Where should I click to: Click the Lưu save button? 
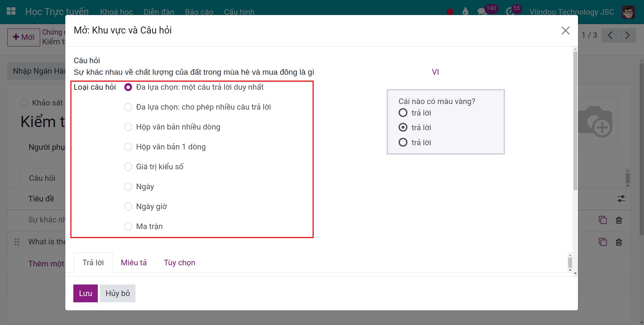[86, 293]
